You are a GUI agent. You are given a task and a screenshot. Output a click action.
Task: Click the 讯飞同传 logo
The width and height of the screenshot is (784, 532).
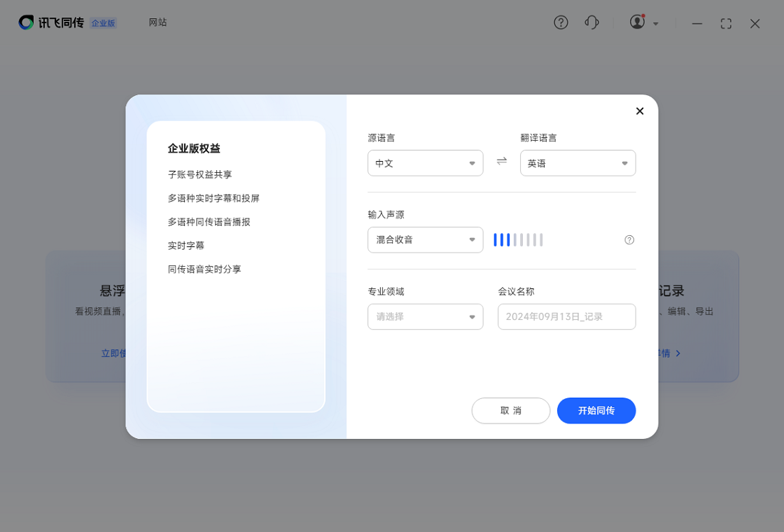coord(52,22)
